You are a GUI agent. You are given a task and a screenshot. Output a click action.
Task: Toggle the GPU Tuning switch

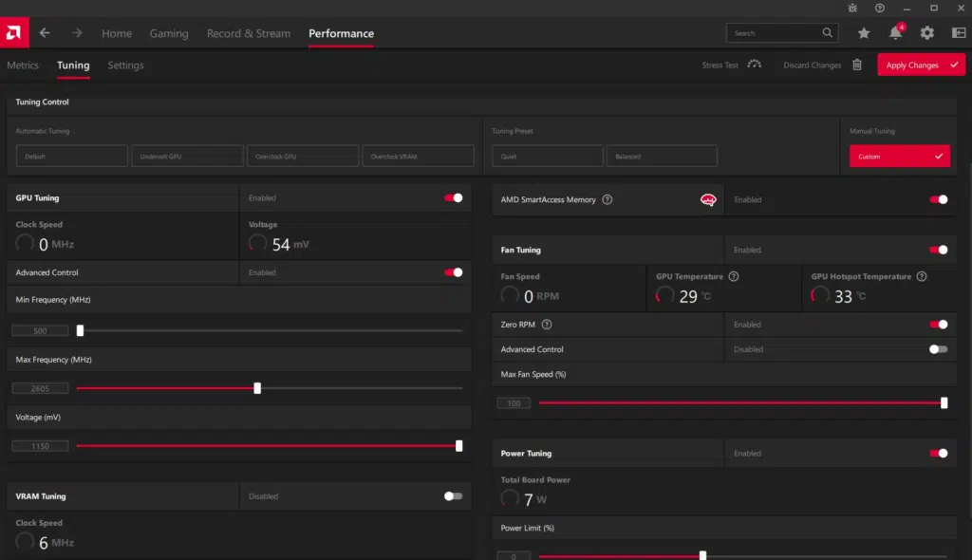[x=453, y=197]
